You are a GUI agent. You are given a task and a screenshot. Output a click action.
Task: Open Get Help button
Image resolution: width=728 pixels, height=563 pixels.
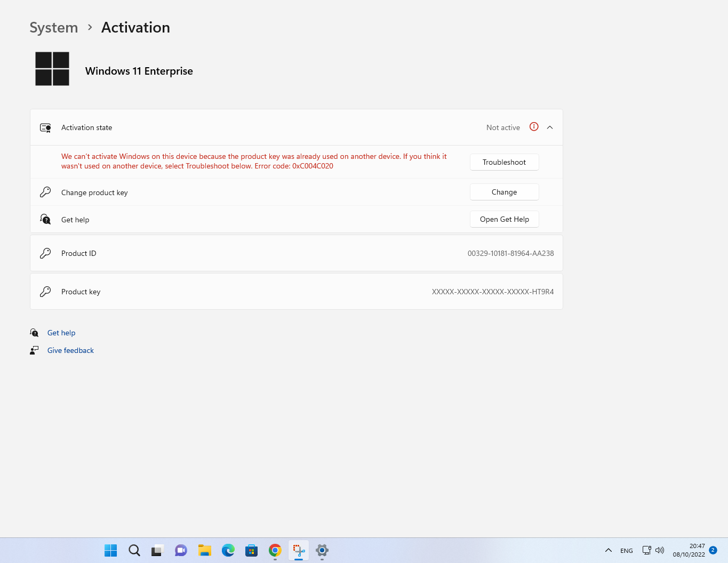pyautogui.click(x=505, y=219)
